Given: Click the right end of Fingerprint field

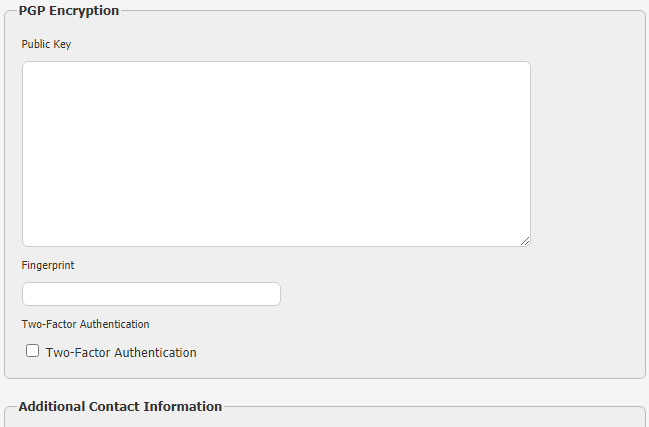Looking at the screenshot, I should tap(270, 294).
